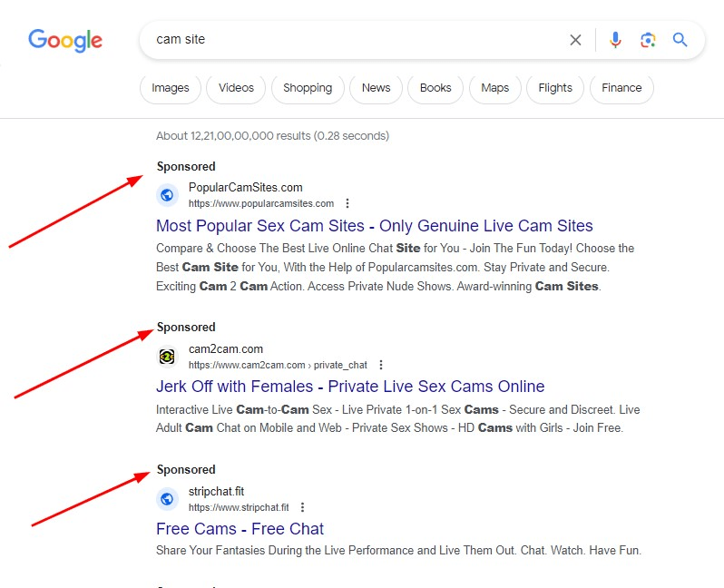Switch to the Images tab
Viewport: 724px width, 588px height.
coord(171,88)
